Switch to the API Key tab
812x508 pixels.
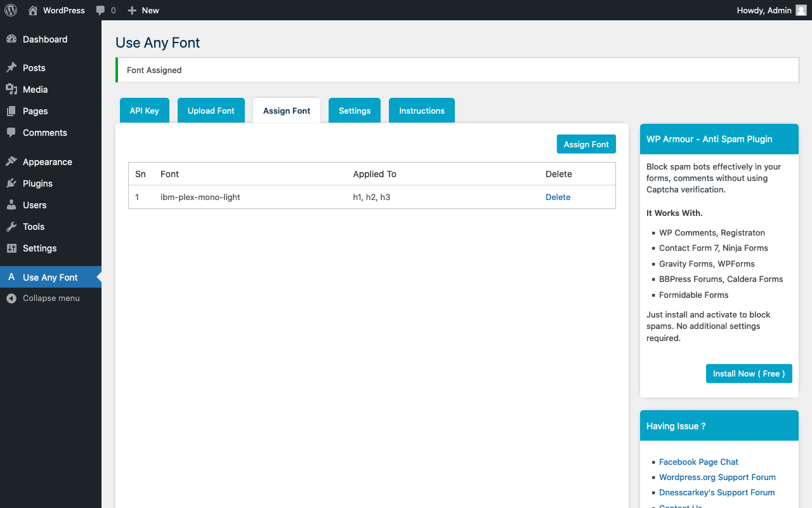[145, 110]
